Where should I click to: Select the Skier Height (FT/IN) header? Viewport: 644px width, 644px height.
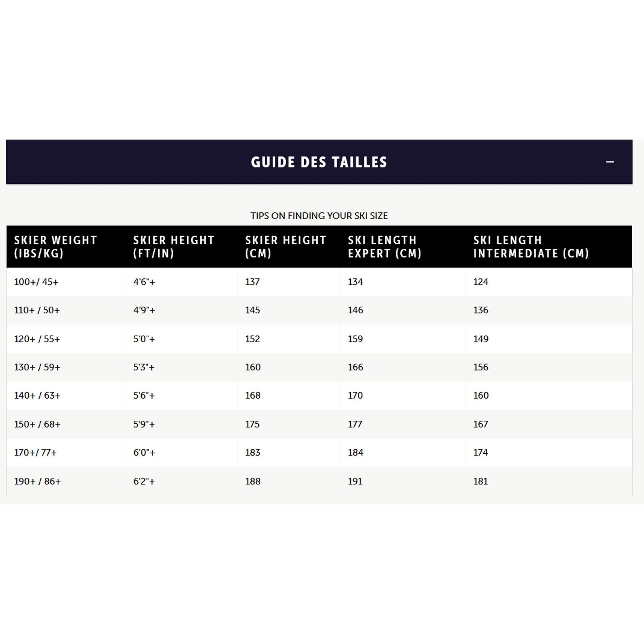click(174, 247)
